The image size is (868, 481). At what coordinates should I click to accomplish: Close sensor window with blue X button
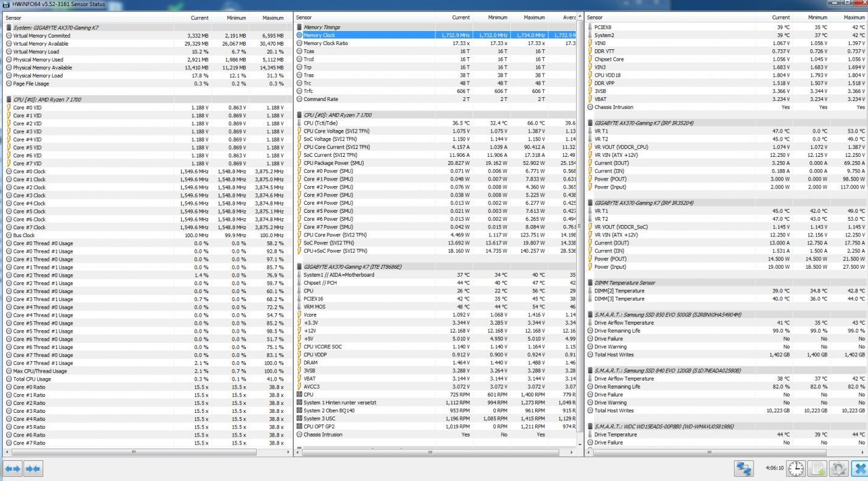(859, 468)
